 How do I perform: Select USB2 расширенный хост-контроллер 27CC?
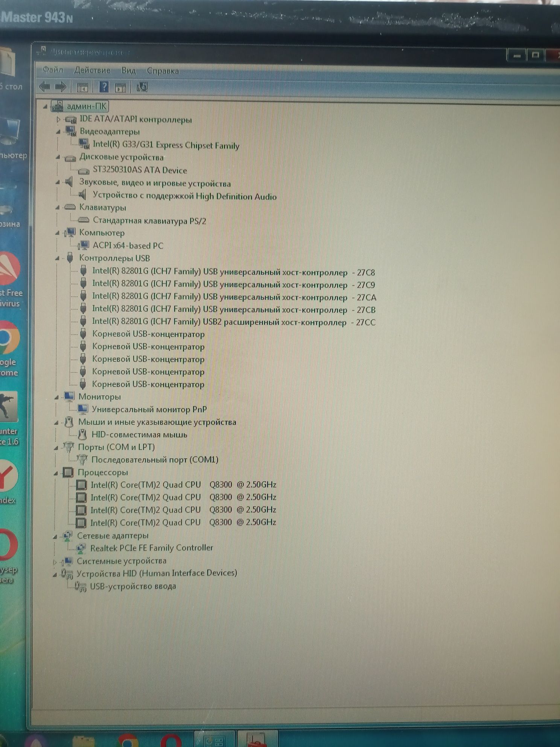(234, 322)
